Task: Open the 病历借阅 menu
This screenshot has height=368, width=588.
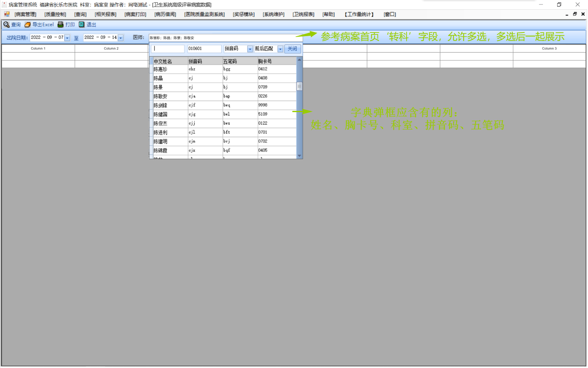Action: 165,15
